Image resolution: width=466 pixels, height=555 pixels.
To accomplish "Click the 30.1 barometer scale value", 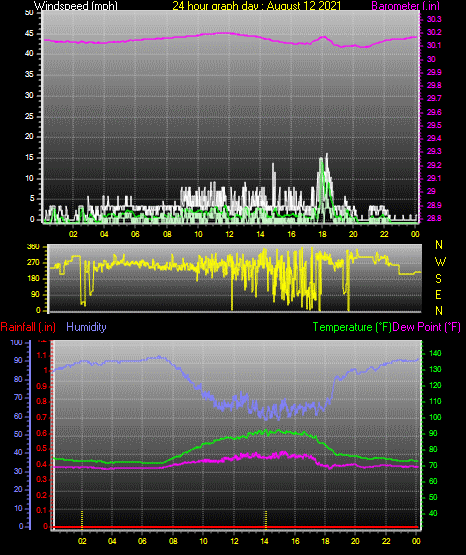I will 434,45.
